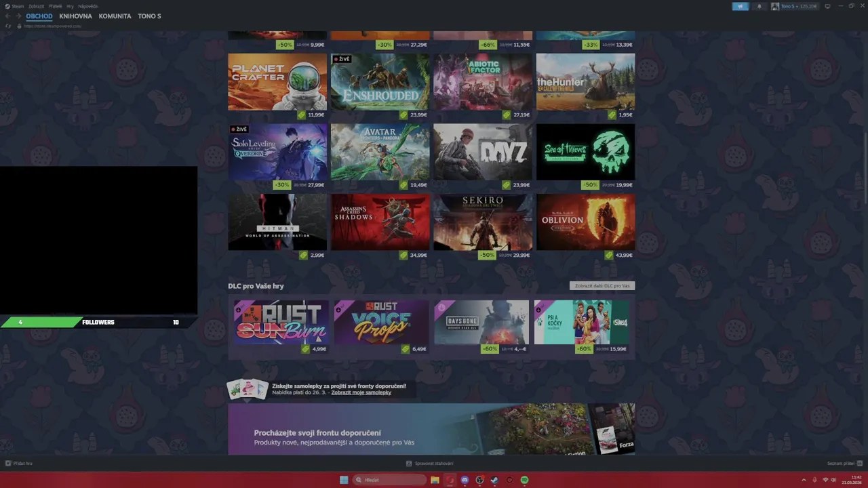This screenshot has height=488, width=868.
Task: Open the Abiotic Factor game tile
Action: 483,81
